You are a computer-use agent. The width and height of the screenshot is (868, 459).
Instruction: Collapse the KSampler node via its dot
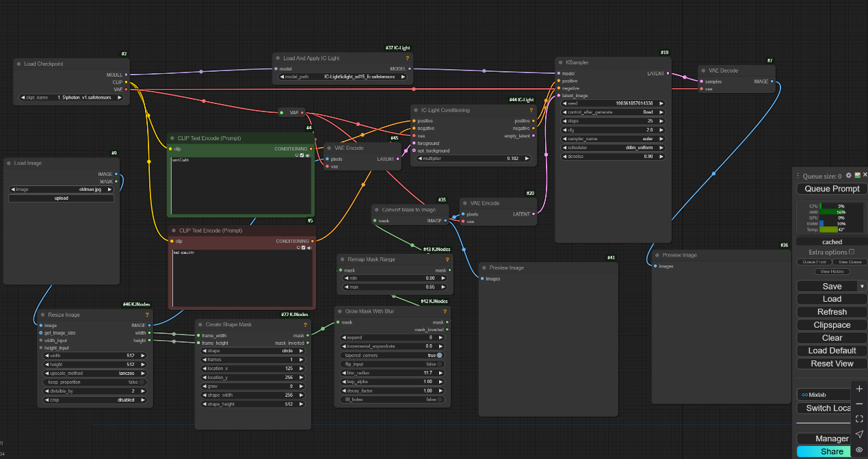(560, 62)
